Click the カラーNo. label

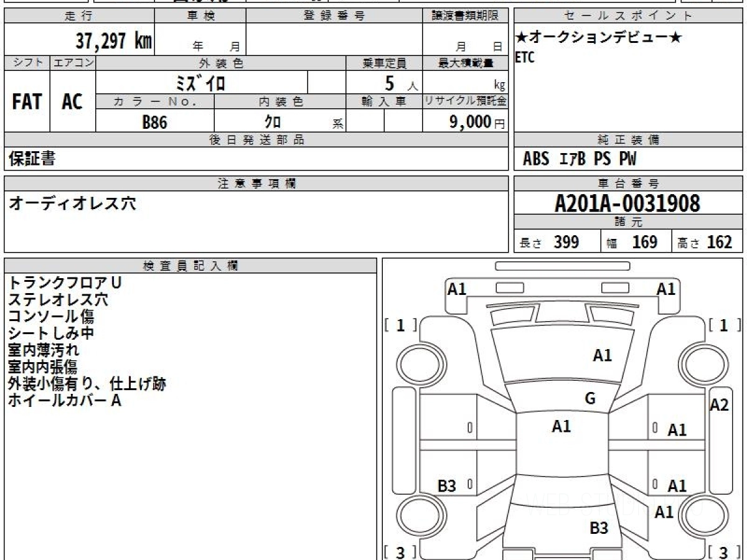pyautogui.click(x=155, y=101)
